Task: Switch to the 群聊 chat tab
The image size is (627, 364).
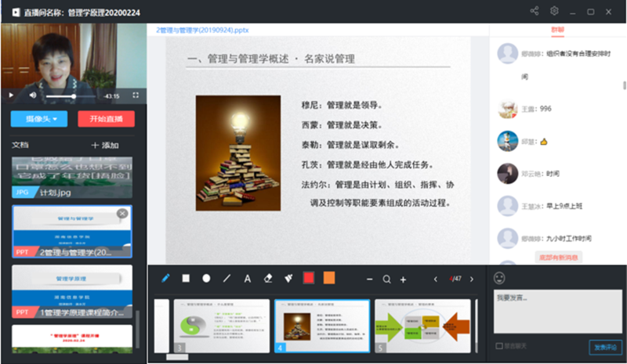Action: tap(557, 30)
